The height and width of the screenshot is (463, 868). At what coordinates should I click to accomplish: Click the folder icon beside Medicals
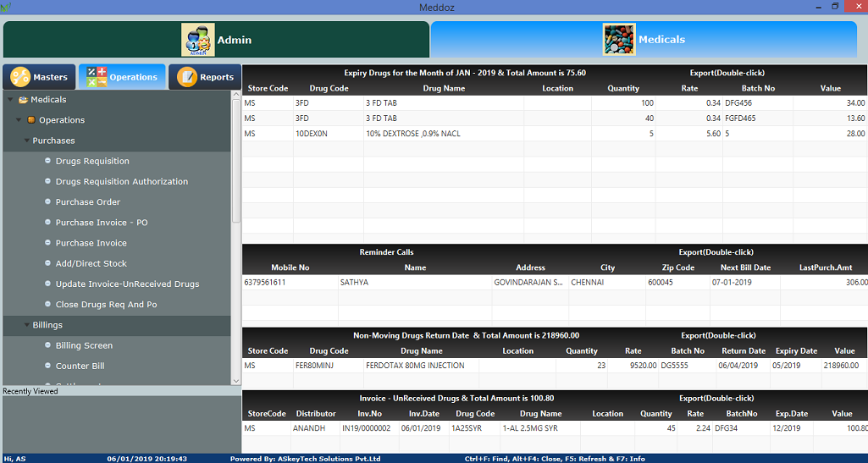23,100
